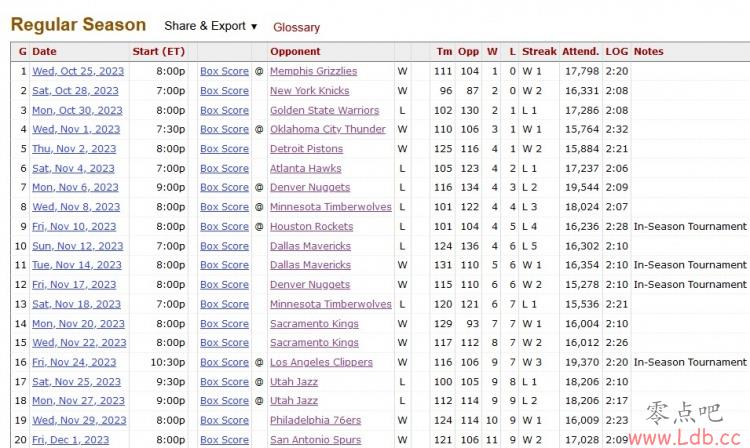Open the Sat, Nov 4, 2023 date link
The image size is (750, 448).
(73, 169)
